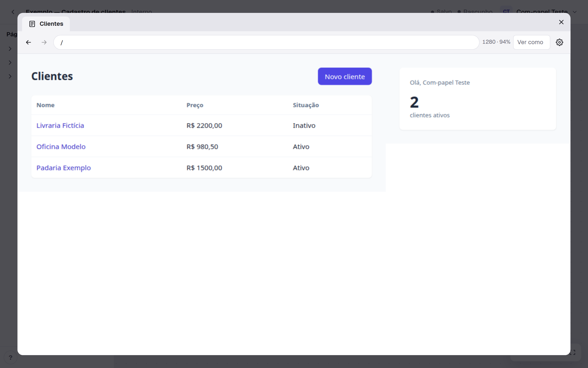Click the help question mark icon
This screenshot has width=588, height=368.
(x=10, y=357)
